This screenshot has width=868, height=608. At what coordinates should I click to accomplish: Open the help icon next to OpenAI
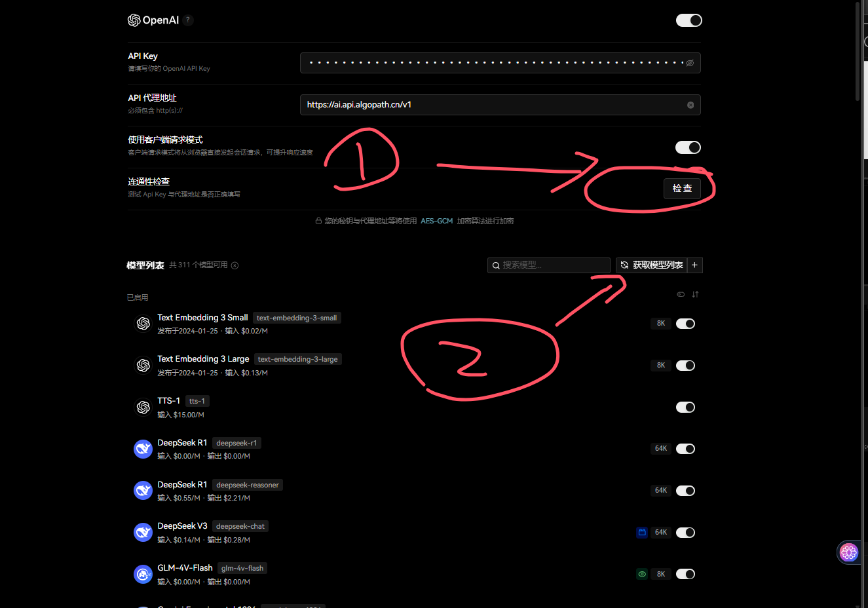coord(188,20)
